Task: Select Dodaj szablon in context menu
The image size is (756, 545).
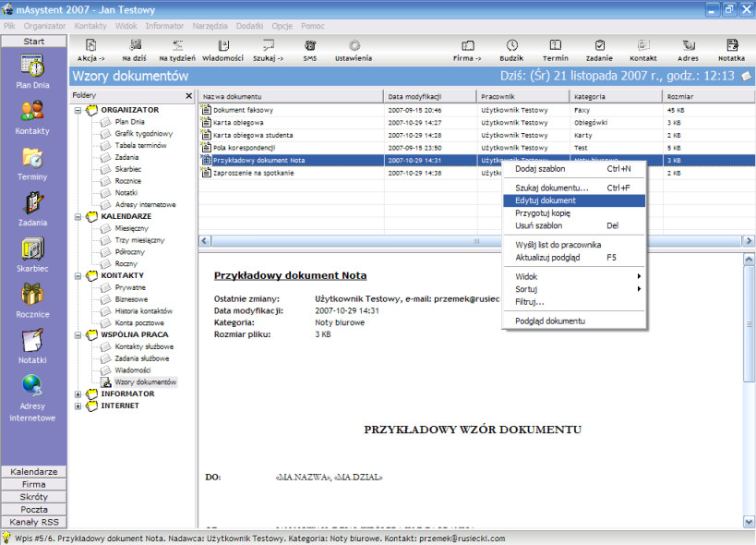Action: (x=574, y=169)
